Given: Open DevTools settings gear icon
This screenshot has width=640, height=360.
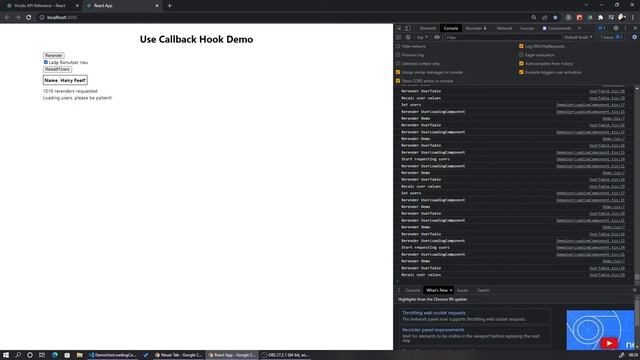Looking at the screenshot, I should 616,28.
